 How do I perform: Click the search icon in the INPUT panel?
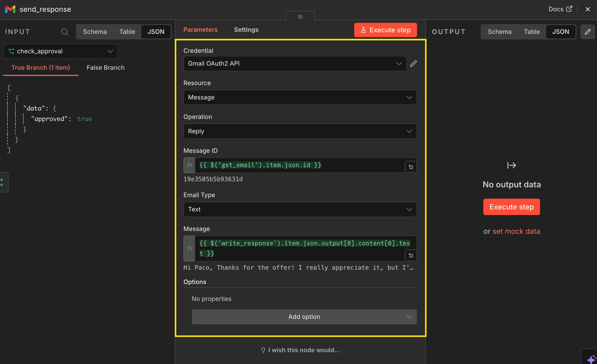click(x=65, y=32)
